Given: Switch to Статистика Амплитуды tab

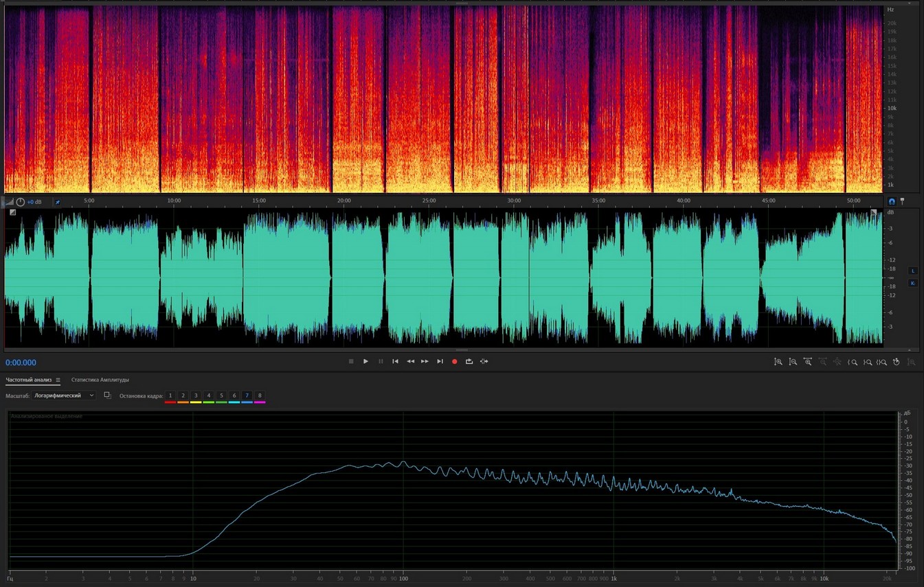Looking at the screenshot, I should click(x=100, y=380).
